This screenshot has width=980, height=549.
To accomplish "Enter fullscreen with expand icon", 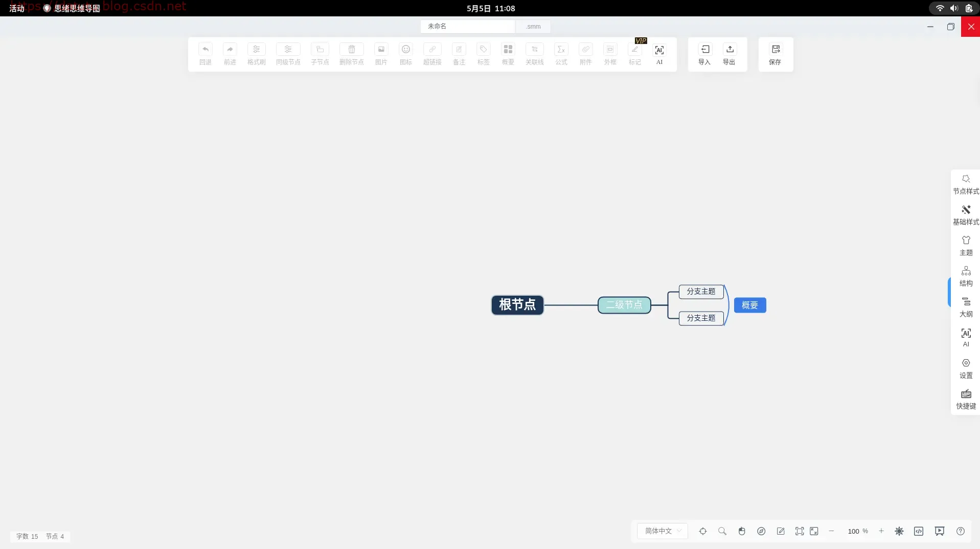I will pos(814,531).
